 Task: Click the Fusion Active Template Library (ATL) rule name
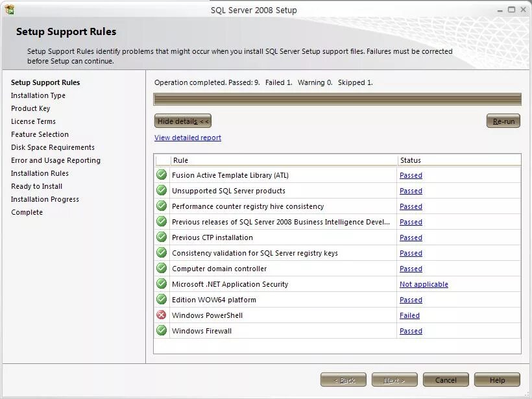pyautogui.click(x=230, y=175)
